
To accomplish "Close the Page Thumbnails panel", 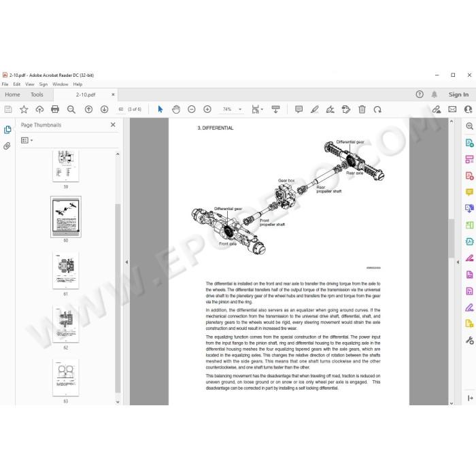I will pyautogui.click(x=113, y=124).
